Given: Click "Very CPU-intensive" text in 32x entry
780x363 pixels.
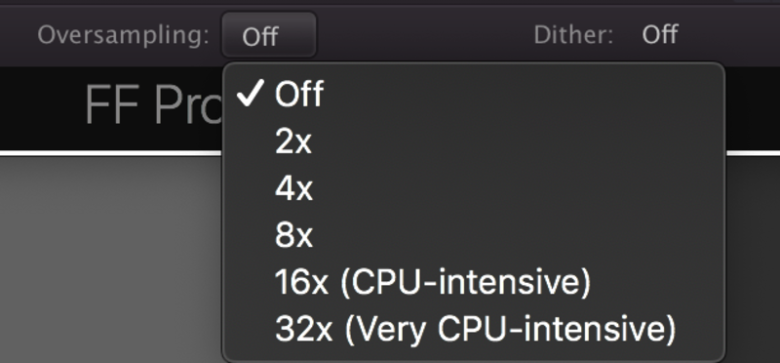Looking at the screenshot, I should pyautogui.click(x=511, y=328).
